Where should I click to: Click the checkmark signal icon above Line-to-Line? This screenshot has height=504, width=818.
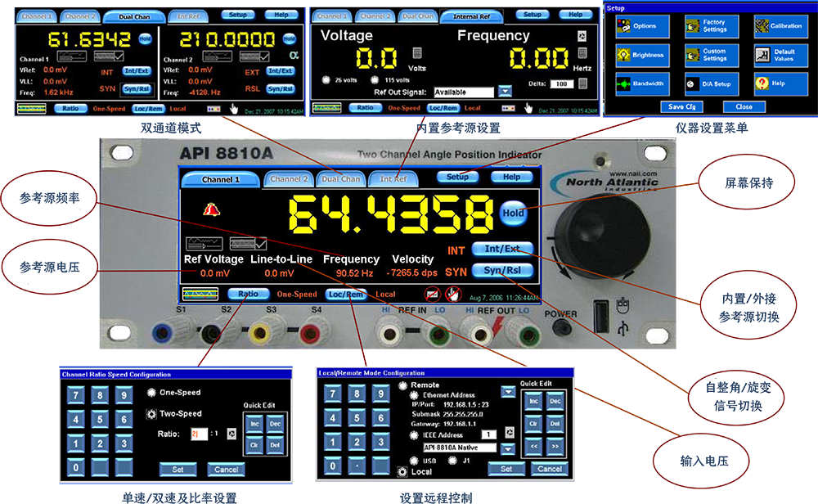coord(249,244)
